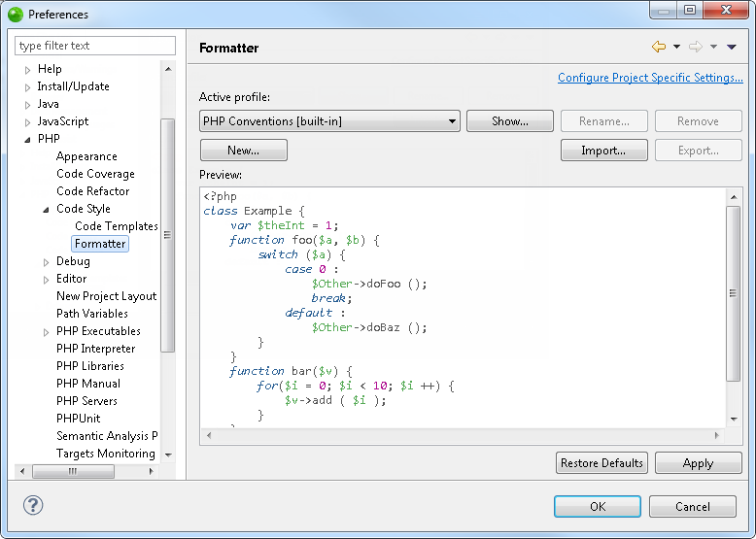Screen dimensions: 756x539
Task: Open the Active profile combo box
Action: (329, 120)
